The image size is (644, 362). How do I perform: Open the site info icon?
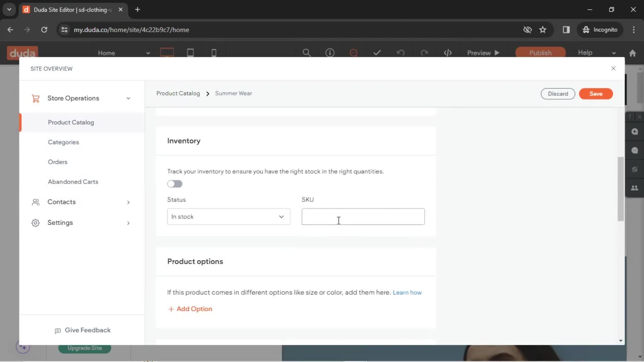pyautogui.click(x=330, y=53)
